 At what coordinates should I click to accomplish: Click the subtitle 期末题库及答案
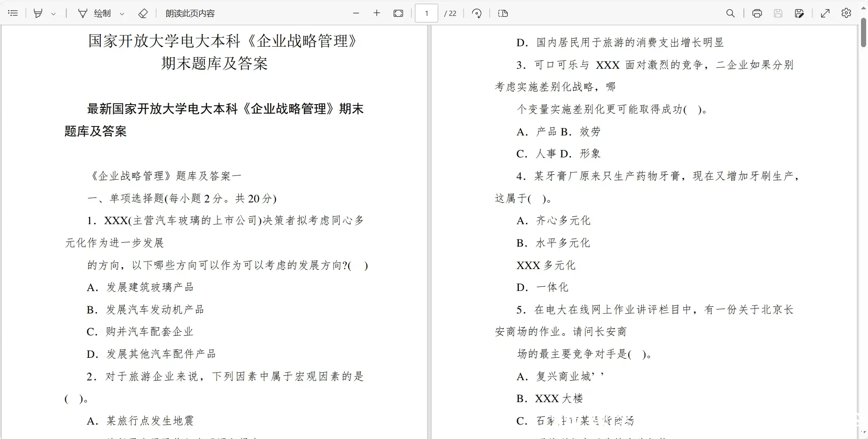click(214, 63)
